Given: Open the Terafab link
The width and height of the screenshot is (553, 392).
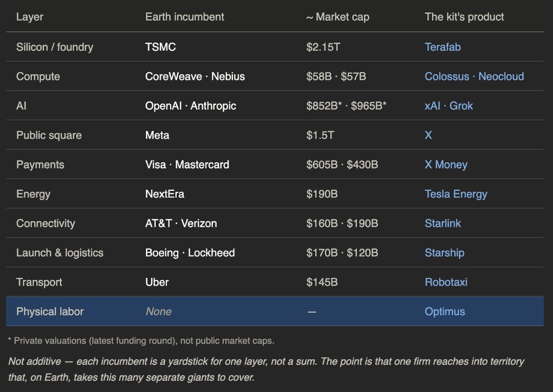Looking at the screenshot, I should (442, 47).
